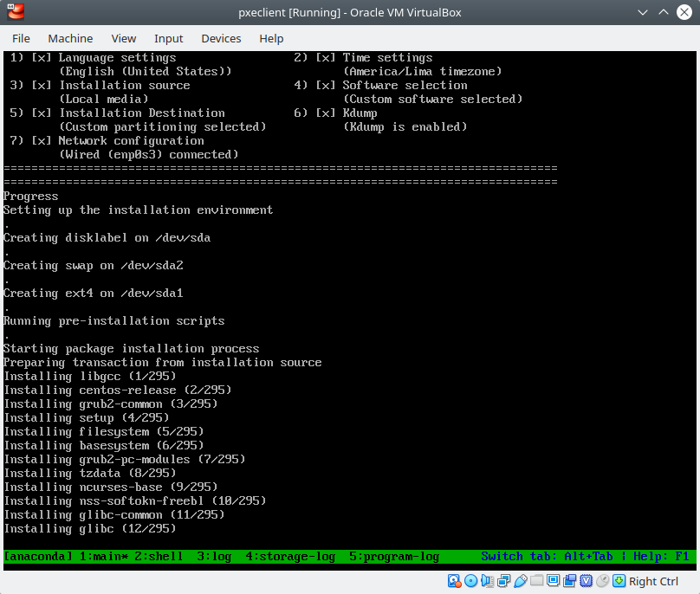Open the Help menu
This screenshot has width=700, height=594.
pyautogui.click(x=271, y=38)
